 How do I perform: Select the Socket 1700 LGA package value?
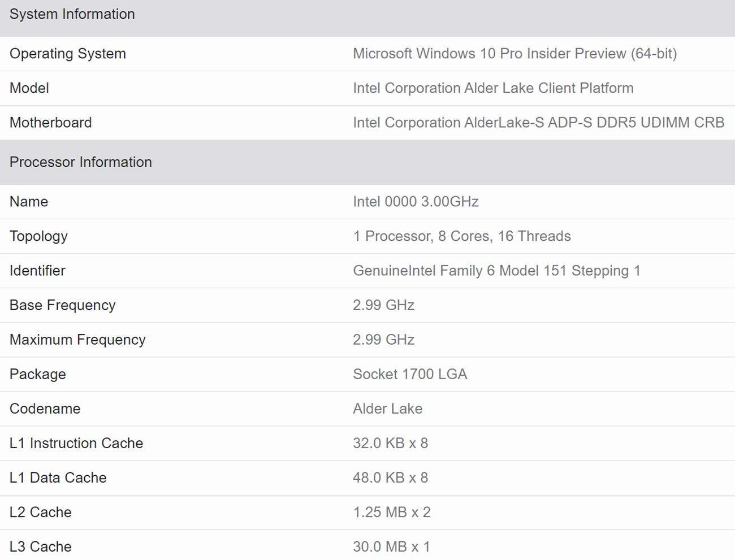(410, 374)
